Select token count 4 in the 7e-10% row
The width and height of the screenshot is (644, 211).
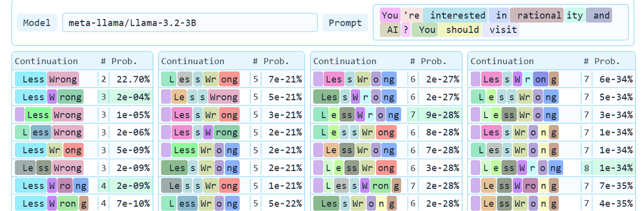click(x=103, y=203)
